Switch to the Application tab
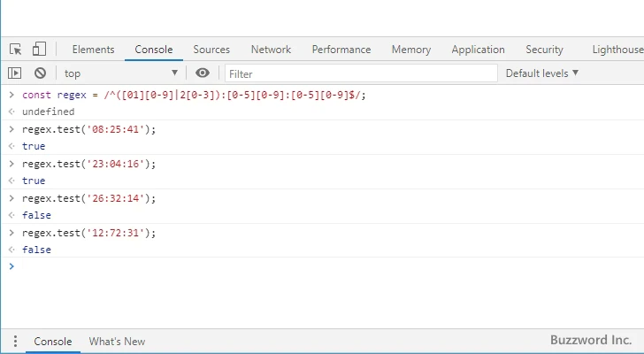 tap(478, 50)
